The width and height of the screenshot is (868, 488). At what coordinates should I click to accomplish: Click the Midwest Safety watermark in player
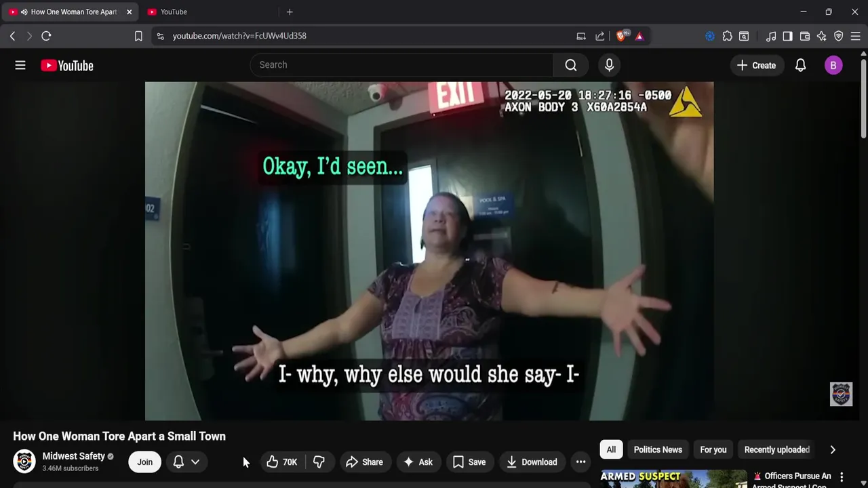click(841, 394)
